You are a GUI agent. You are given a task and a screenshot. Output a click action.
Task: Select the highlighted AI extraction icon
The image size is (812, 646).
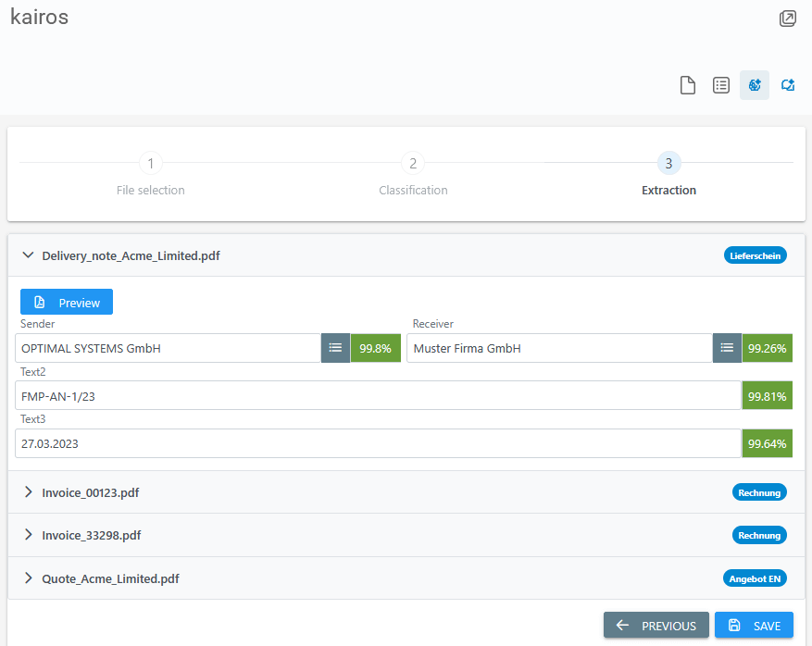(x=755, y=85)
